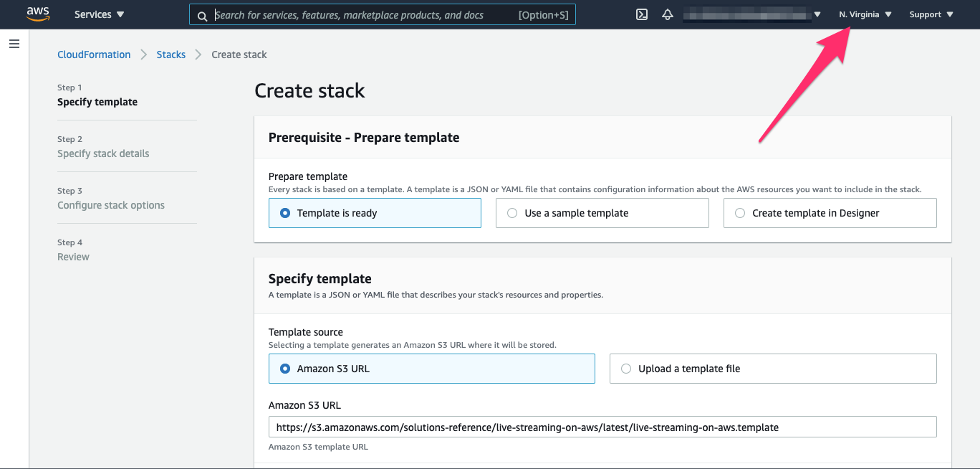Open the notifications bell icon
The height and width of the screenshot is (469, 980).
tap(668, 14)
